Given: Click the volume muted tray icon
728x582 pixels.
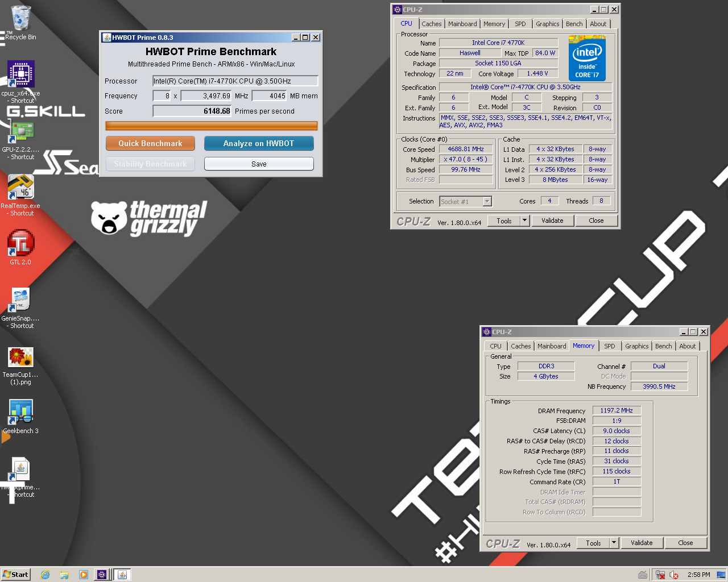Looking at the screenshot, I should (x=674, y=575).
